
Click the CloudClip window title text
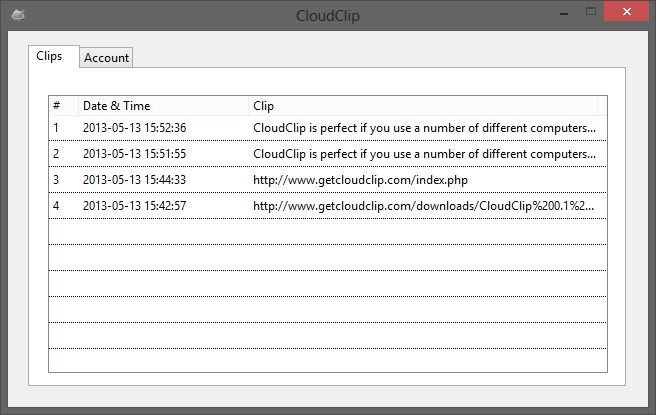(x=328, y=16)
